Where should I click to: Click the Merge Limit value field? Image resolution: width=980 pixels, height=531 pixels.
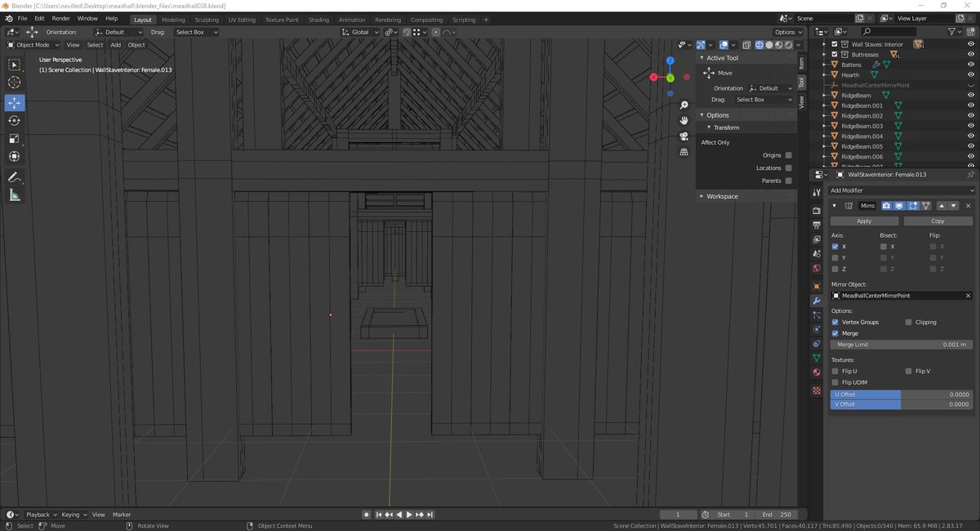902,345
